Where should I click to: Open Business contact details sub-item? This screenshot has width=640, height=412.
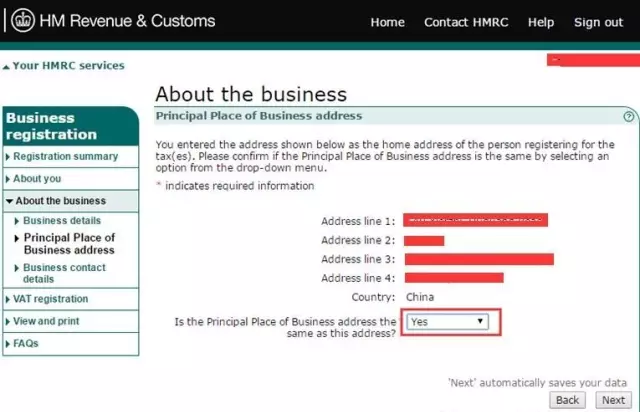point(64,274)
